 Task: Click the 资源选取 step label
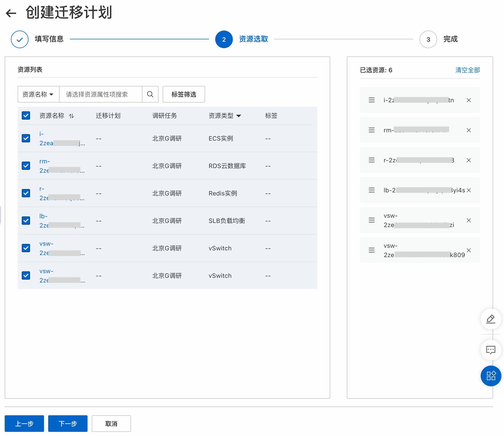click(x=254, y=39)
